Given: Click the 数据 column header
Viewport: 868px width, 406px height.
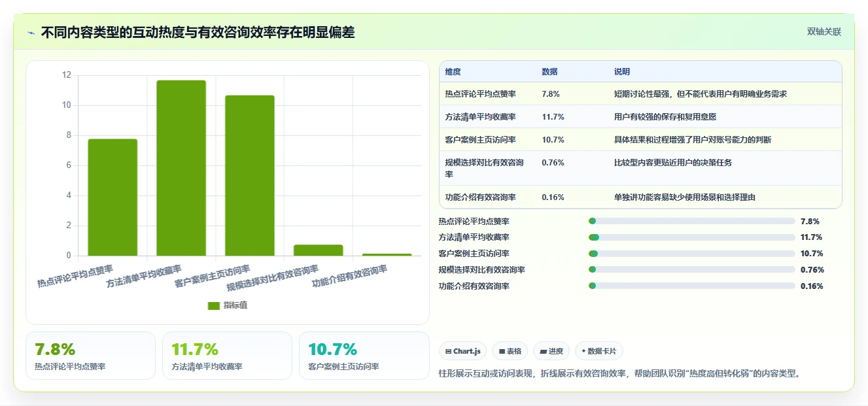Looking at the screenshot, I should point(549,72).
